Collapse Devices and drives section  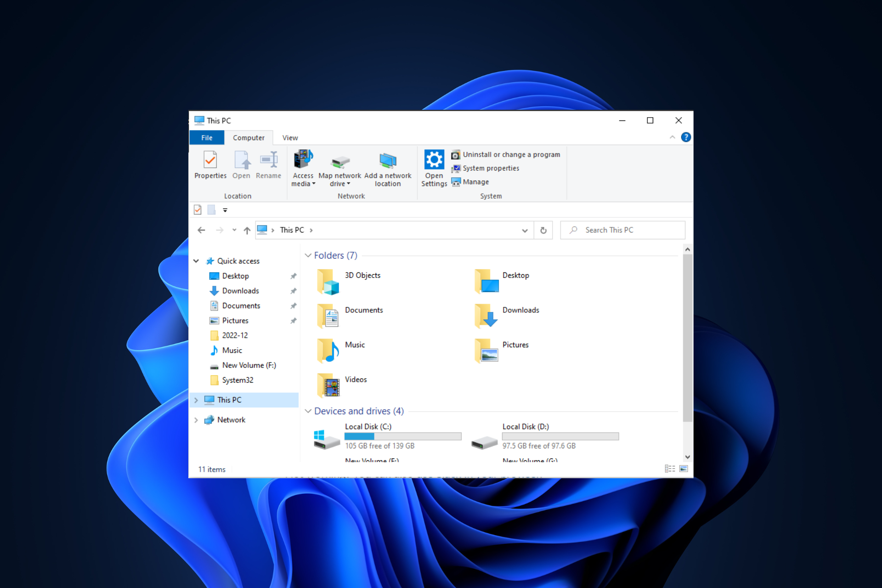[308, 411]
